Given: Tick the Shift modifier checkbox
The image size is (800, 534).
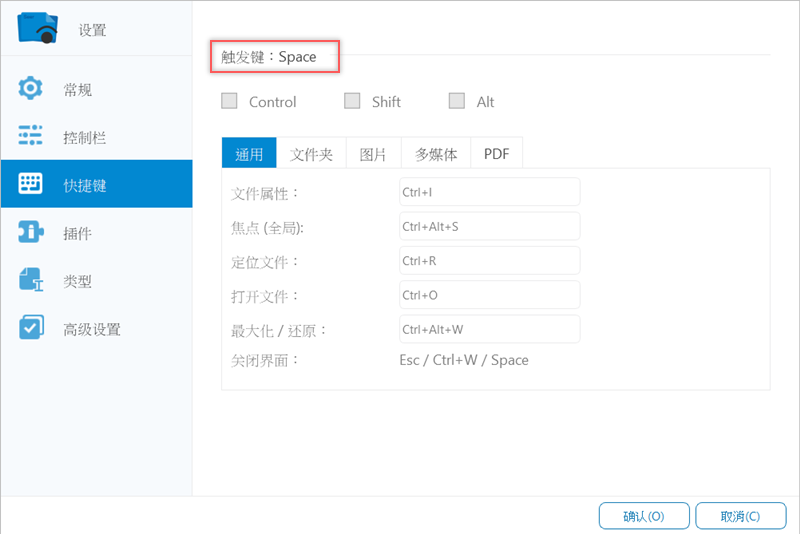Looking at the screenshot, I should click(352, 101).
